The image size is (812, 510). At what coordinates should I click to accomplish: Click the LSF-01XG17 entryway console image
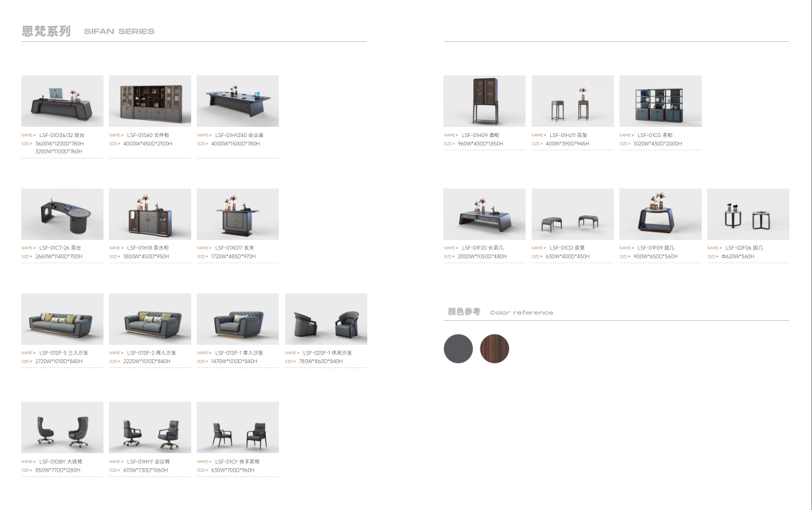(238, 214)
